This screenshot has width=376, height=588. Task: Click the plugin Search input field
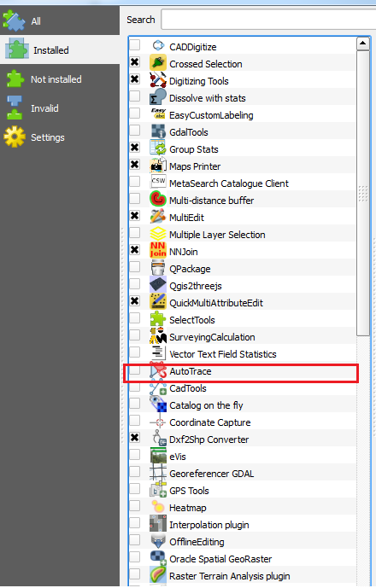point(268,20)
